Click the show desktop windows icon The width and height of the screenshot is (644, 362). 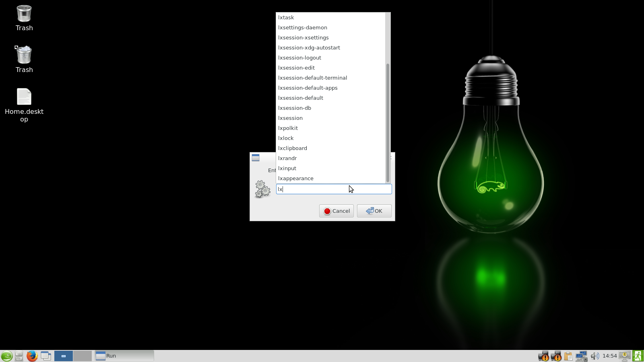[46, 356]
